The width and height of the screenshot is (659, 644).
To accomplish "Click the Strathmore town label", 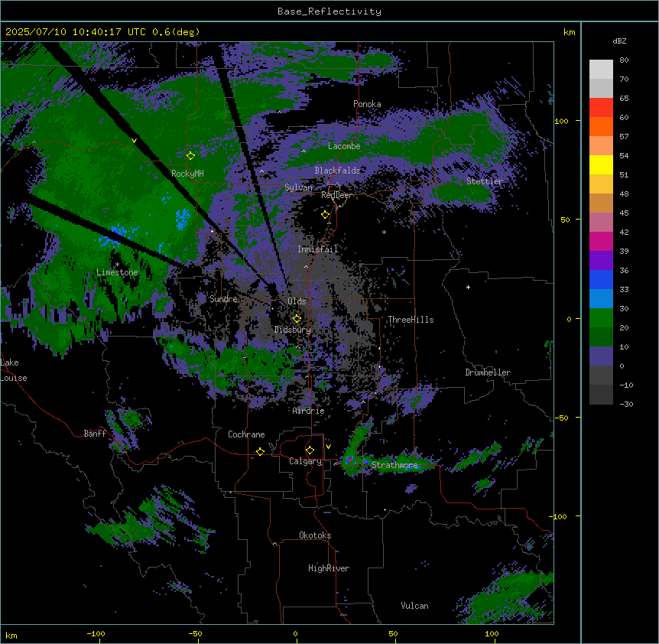I will (x=395, y=465).
